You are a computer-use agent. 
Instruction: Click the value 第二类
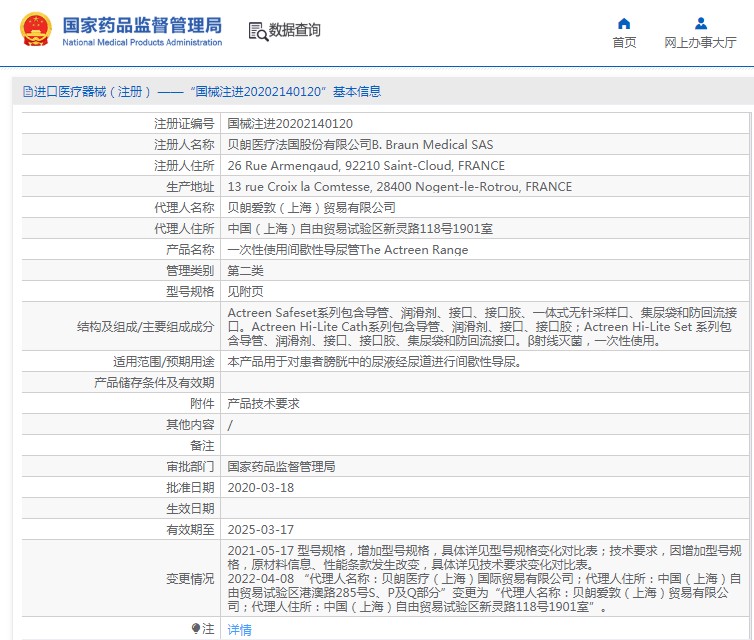pos(245,271)
